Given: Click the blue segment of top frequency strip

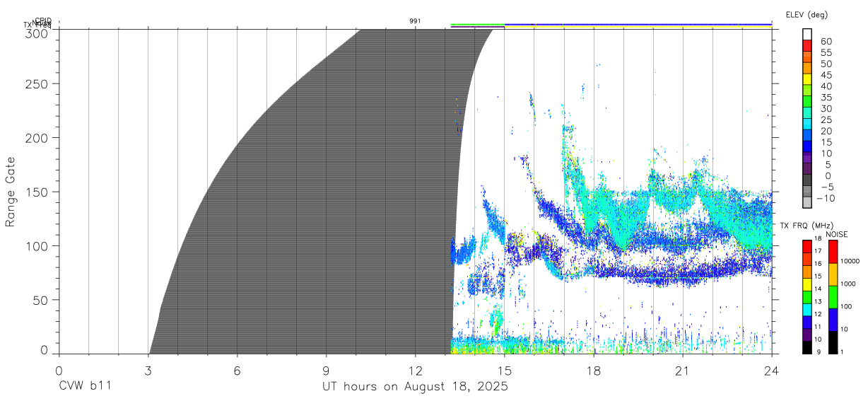Looking at the screenshot, I should [638, 25].
